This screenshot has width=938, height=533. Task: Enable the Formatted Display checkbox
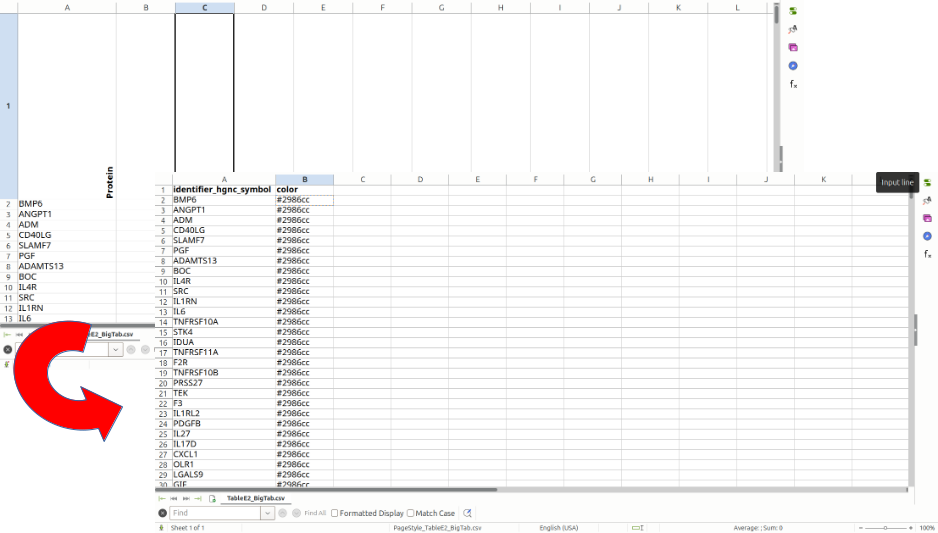pos(335,513)
